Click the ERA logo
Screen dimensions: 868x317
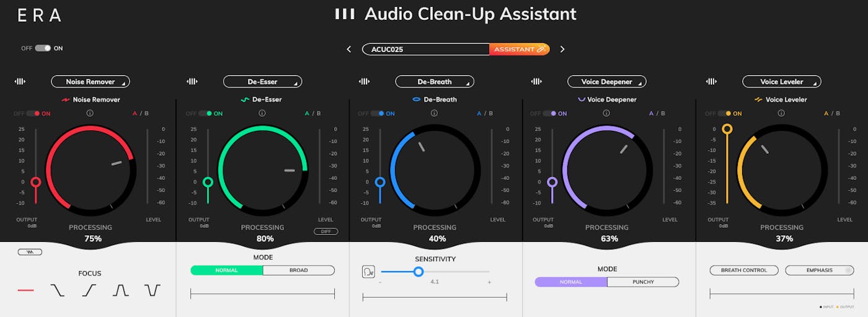(x=39, y=16)
